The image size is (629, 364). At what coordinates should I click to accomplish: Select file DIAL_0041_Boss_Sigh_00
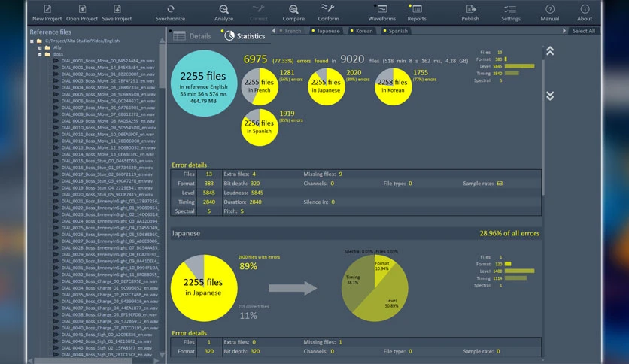[x=107, y=335]
